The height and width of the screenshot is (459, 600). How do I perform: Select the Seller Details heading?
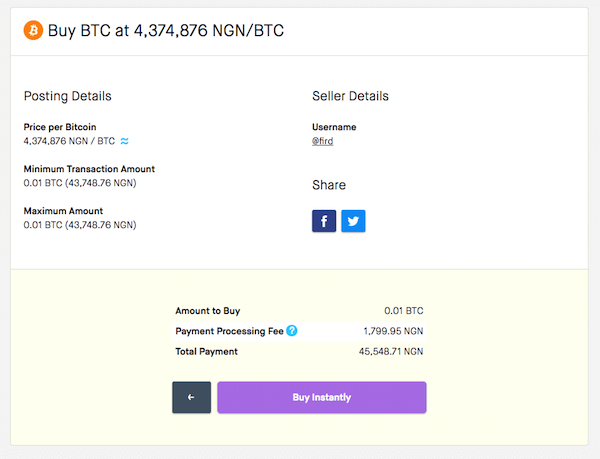pyautogui.click(x=350, y=96)
